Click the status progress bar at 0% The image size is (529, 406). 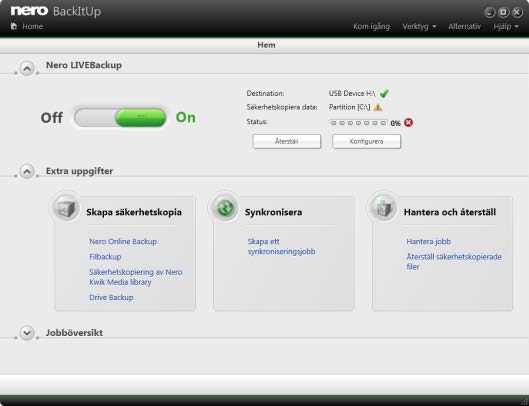(358, 123)
